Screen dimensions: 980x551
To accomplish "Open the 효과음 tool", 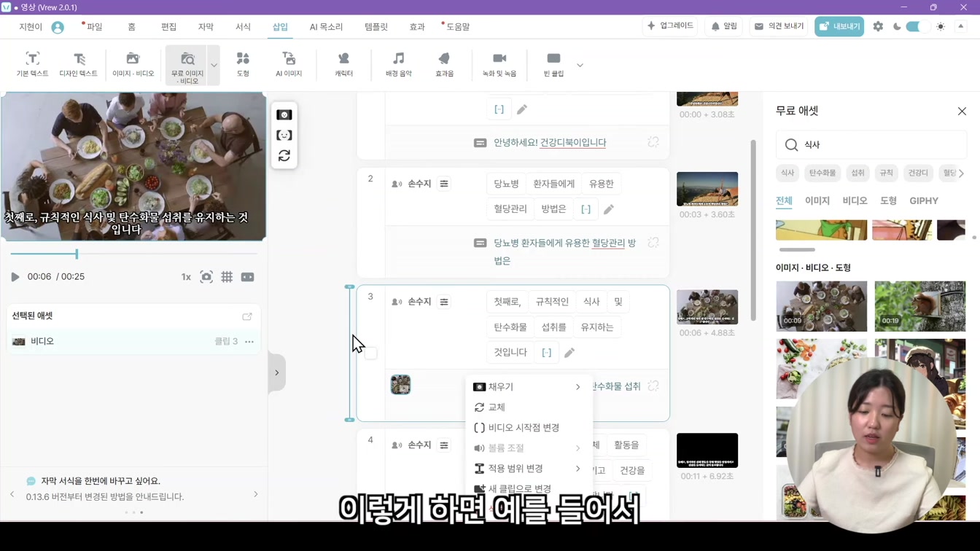I will (444, 65).
